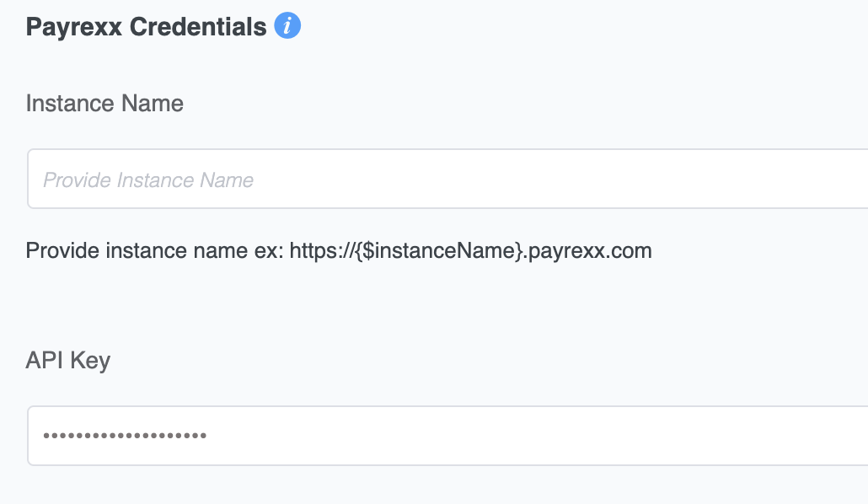Click into the masked API Key field
The height and width of the screenshot is (504, 868).
(447, 436)
